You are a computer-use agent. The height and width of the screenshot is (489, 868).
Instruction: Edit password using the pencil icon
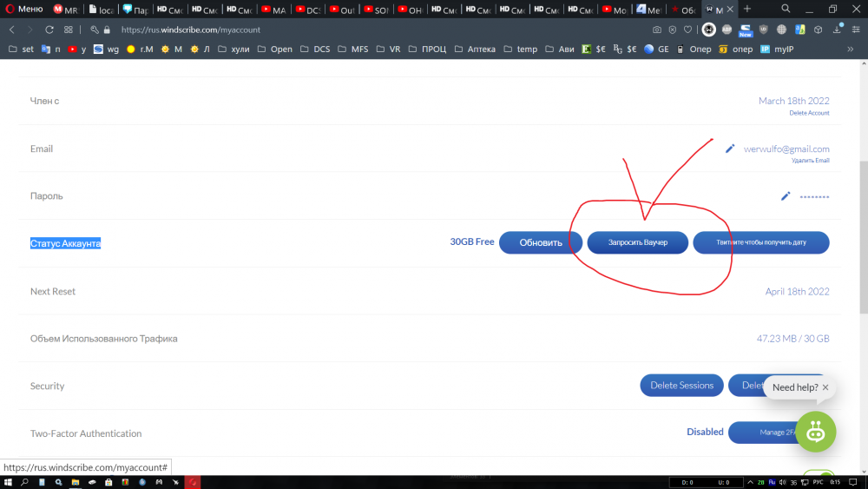coord(785,196)
